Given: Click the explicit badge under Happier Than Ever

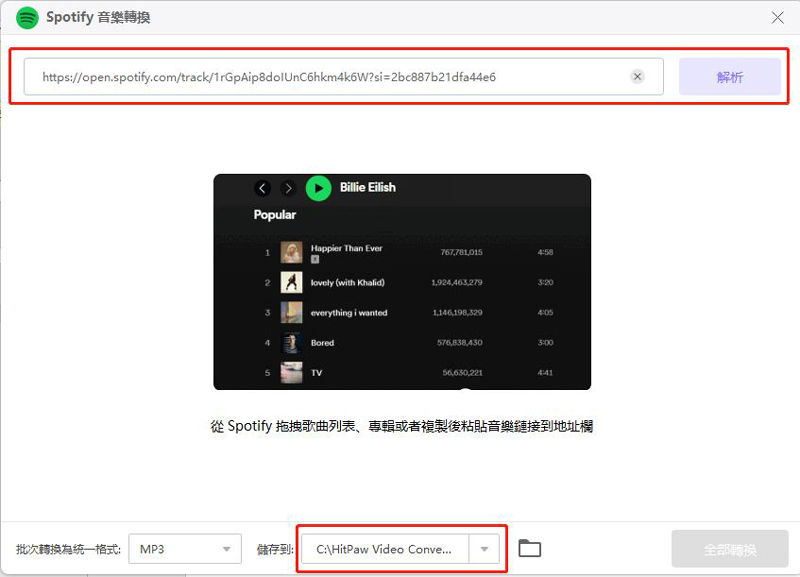Looking at the screenshot, I should point(315,260).
